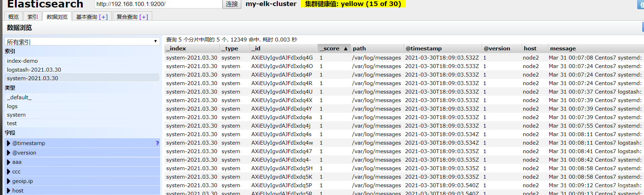Sort by the message column header
644x195 pixels.
(596, 48)
